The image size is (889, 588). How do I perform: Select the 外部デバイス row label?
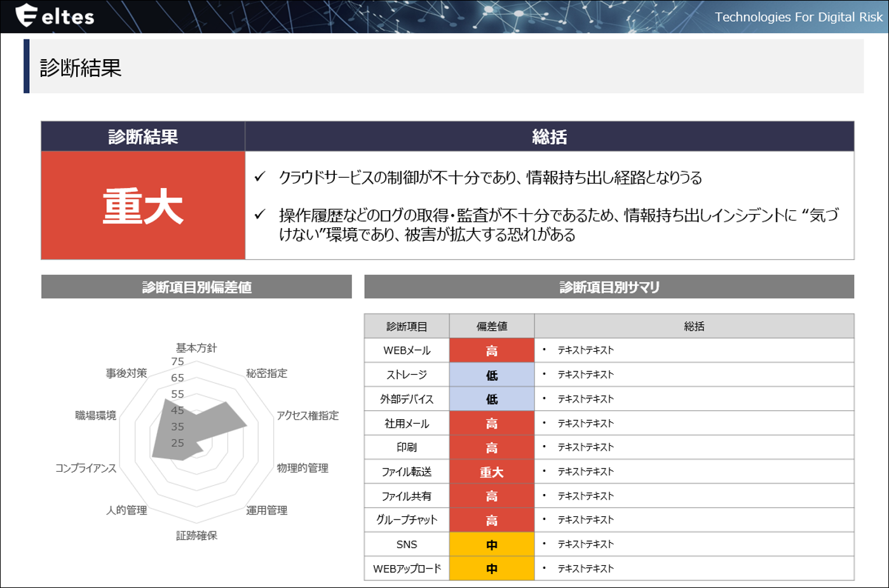coord(407,399)
